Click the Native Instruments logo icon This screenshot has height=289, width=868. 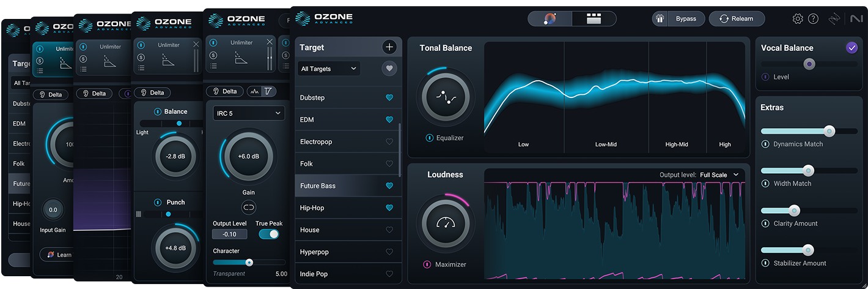click(856, 19)
